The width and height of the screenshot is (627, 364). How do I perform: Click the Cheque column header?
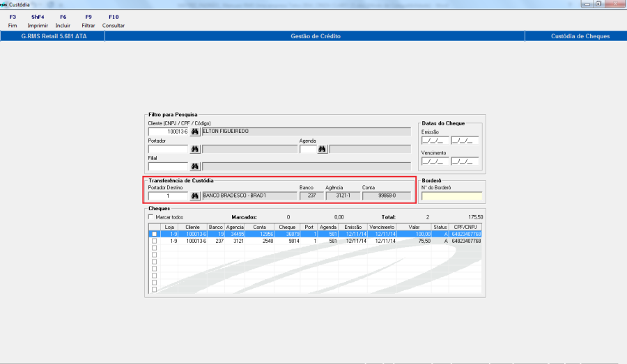(x=287, y=227)
